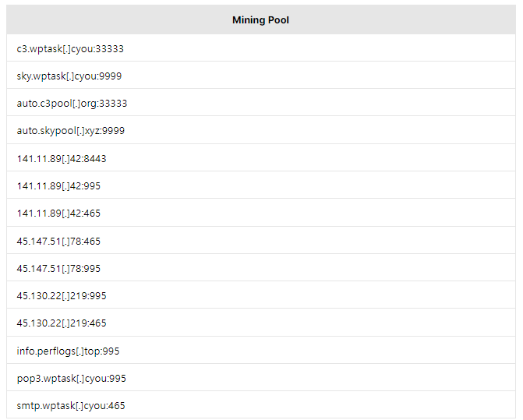
Task: Click the 45.130.22[.]219:465 row
Action: 261,323
